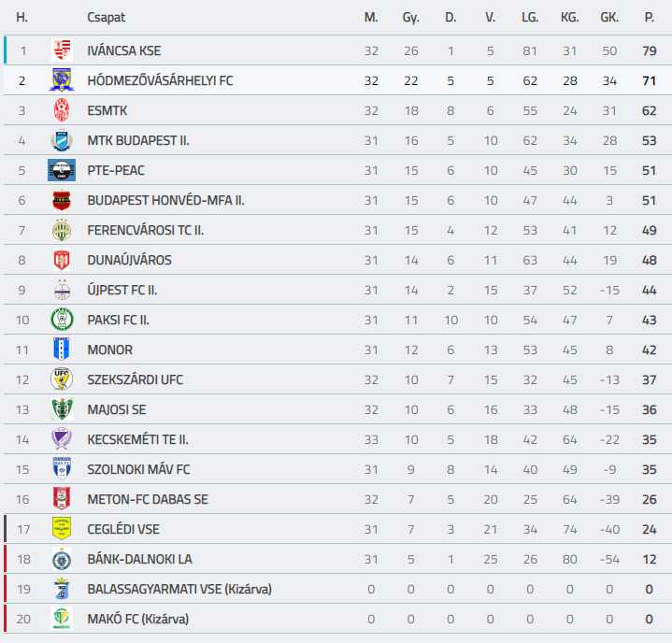
Task: Open the Monor blue striped crest
Action: point(62,350)
